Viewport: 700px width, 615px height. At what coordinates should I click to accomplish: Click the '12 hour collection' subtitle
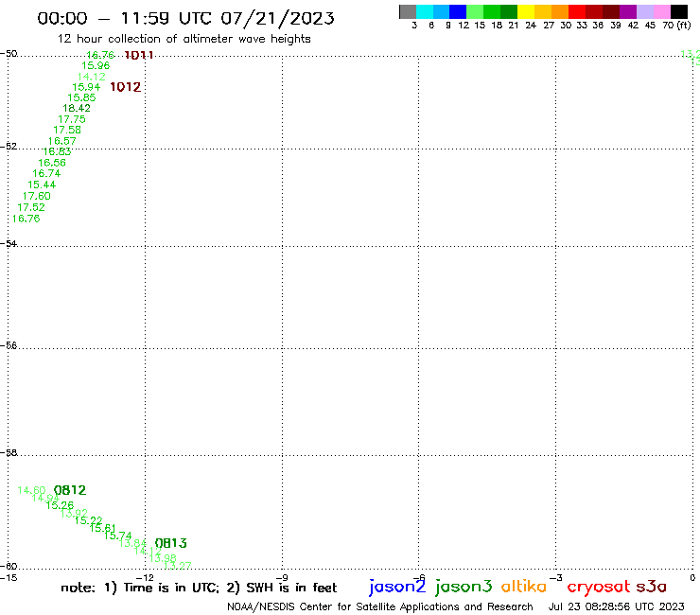[x=184, y=39]
